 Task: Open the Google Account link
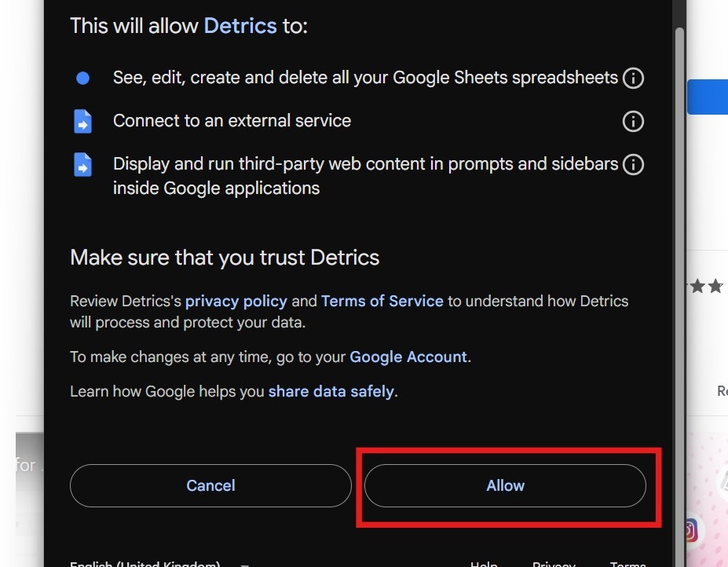coord(408,357)
